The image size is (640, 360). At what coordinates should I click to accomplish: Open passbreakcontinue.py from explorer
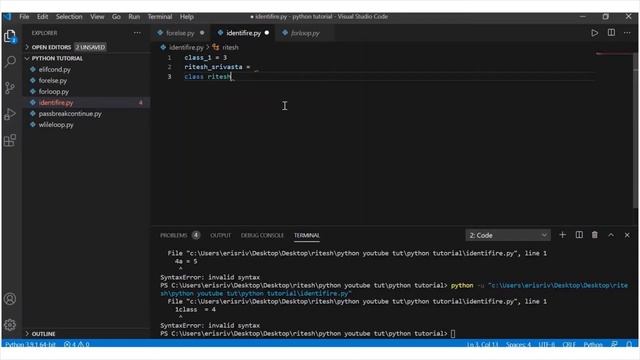(x=70, y=113)
